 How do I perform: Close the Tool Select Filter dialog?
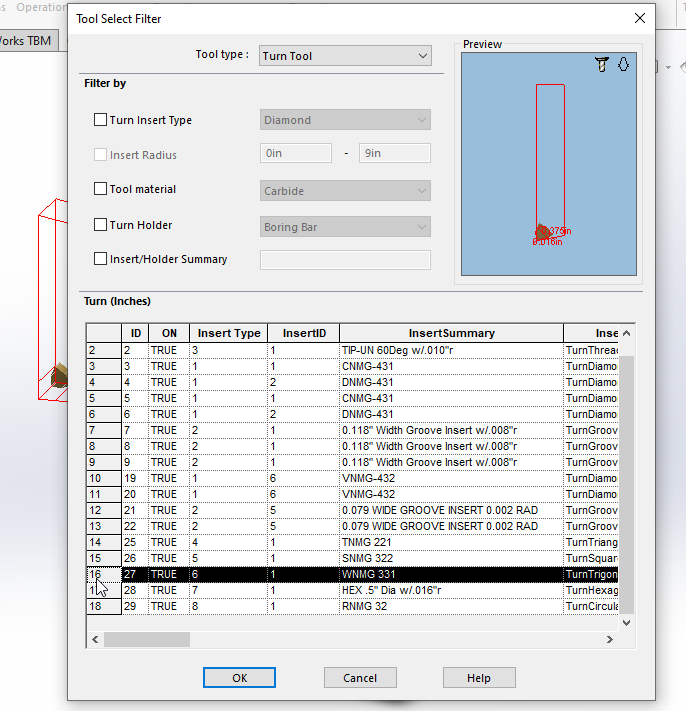tap(640, 18)
